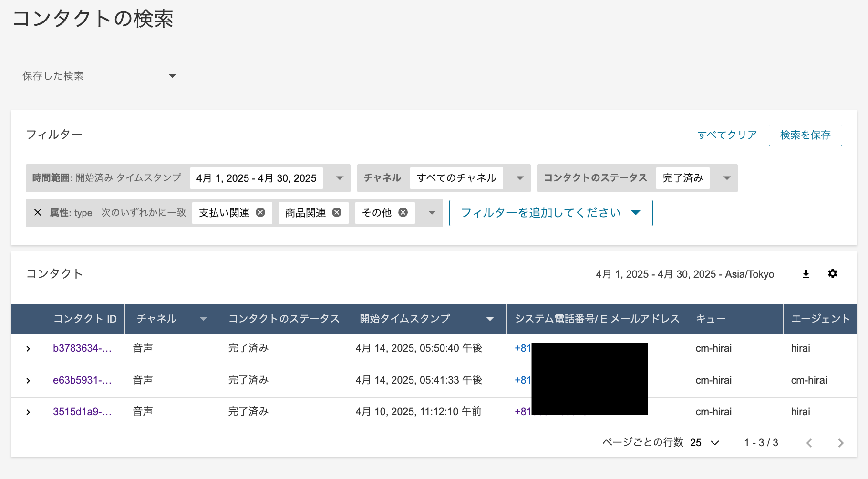
Task: Click the すべてのチャネル value field
Action: tap(456, 178)
